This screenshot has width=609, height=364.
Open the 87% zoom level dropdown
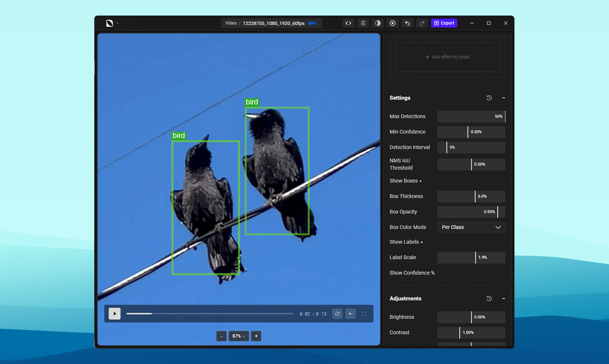coord(239,336)
